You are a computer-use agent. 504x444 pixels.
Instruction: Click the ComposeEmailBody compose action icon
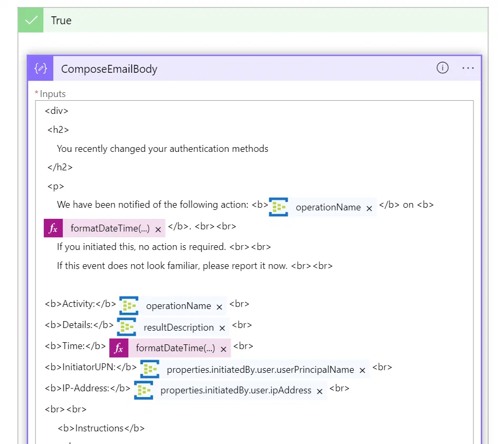(x=41, y=68)
